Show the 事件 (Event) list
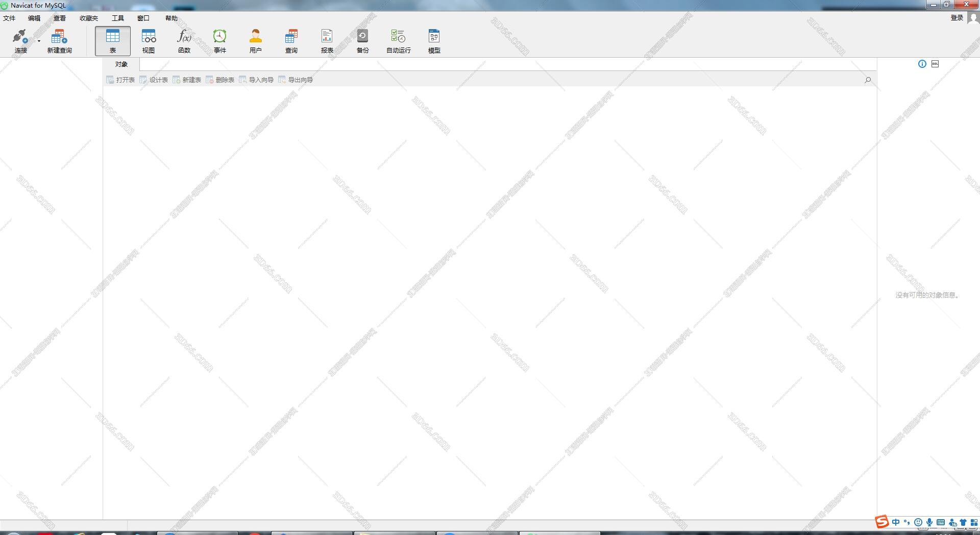This screenshot has width=980, height=535. click(x=220, y=41)
